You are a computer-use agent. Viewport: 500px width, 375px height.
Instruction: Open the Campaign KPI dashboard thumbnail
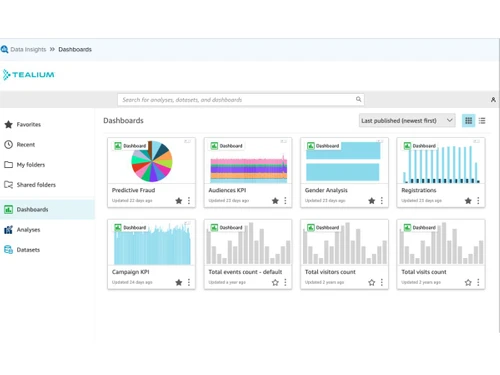[152, 243]
